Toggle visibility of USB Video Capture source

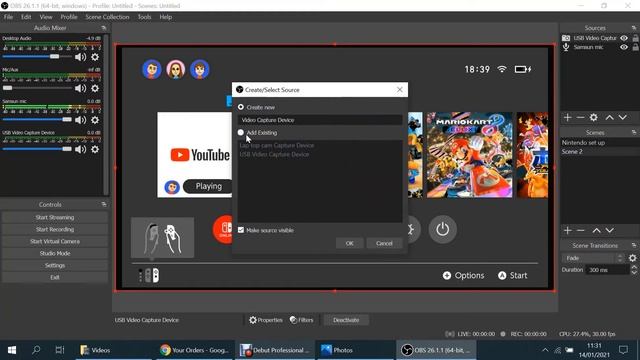tap(624, 38)
